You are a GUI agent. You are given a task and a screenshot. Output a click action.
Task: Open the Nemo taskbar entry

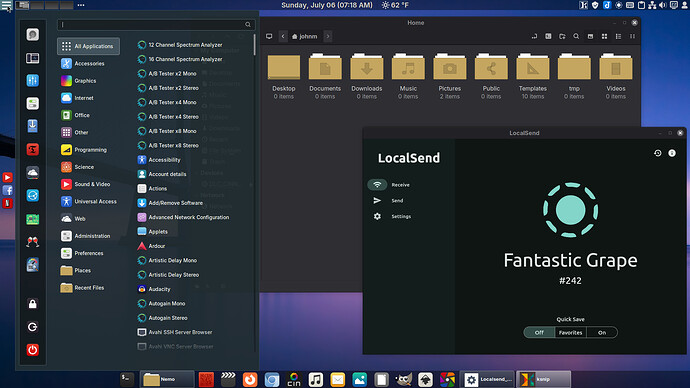(x=167, y=379)
